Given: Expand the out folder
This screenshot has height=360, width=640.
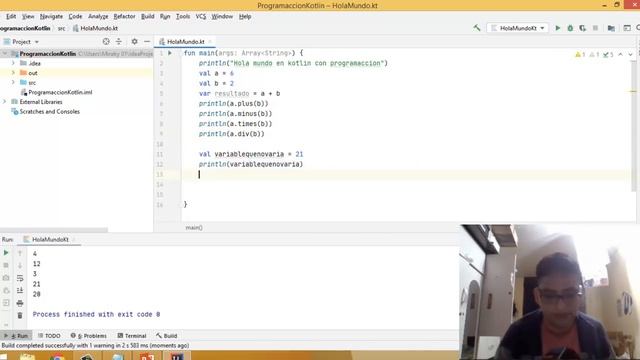Looking at the screenshot, I should click(x=13, y=73).
